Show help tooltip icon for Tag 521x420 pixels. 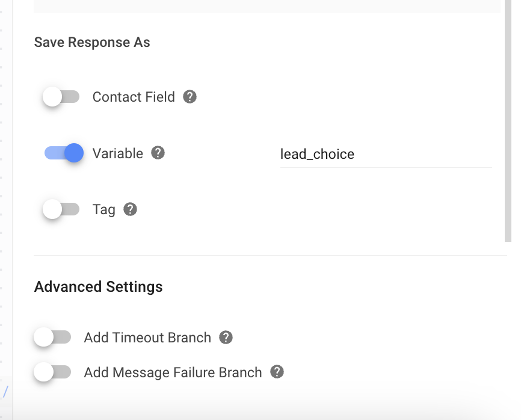(130, 209)
